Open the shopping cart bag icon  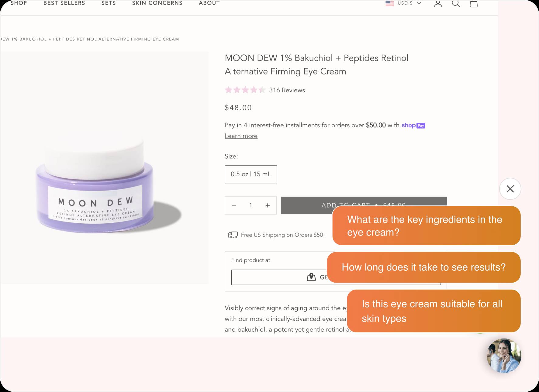tap(473, 4)
